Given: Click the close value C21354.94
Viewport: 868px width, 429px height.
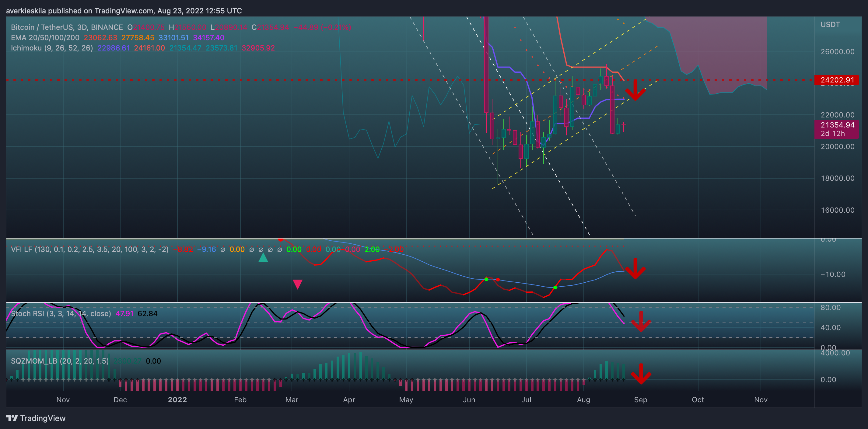Looking at the screenshot, I should click(270, 27).
